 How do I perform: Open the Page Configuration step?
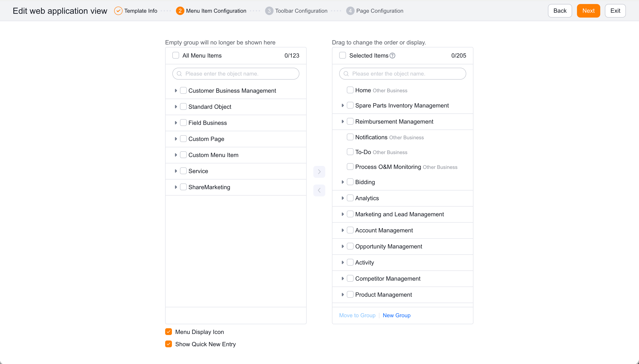380,11
